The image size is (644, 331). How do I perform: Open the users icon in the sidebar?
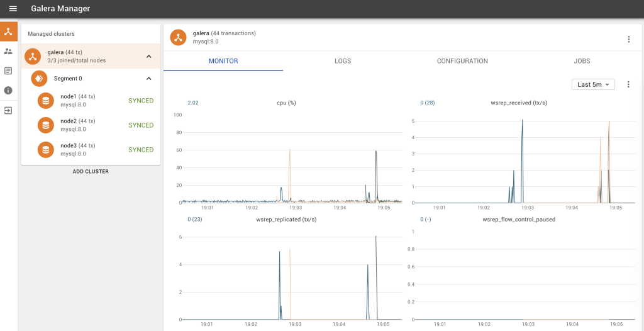(x=8, y=52)
